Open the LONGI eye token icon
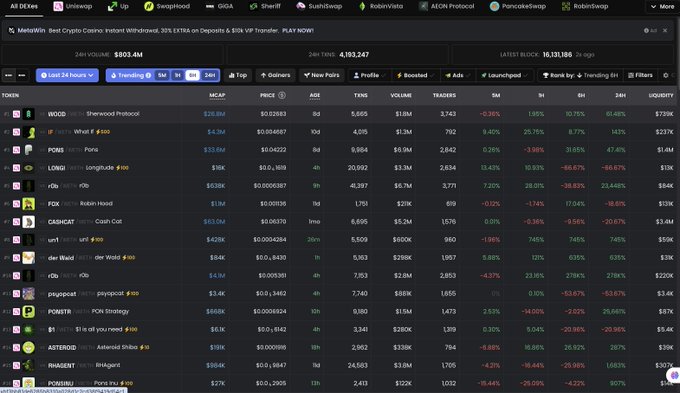 (29, 168)
